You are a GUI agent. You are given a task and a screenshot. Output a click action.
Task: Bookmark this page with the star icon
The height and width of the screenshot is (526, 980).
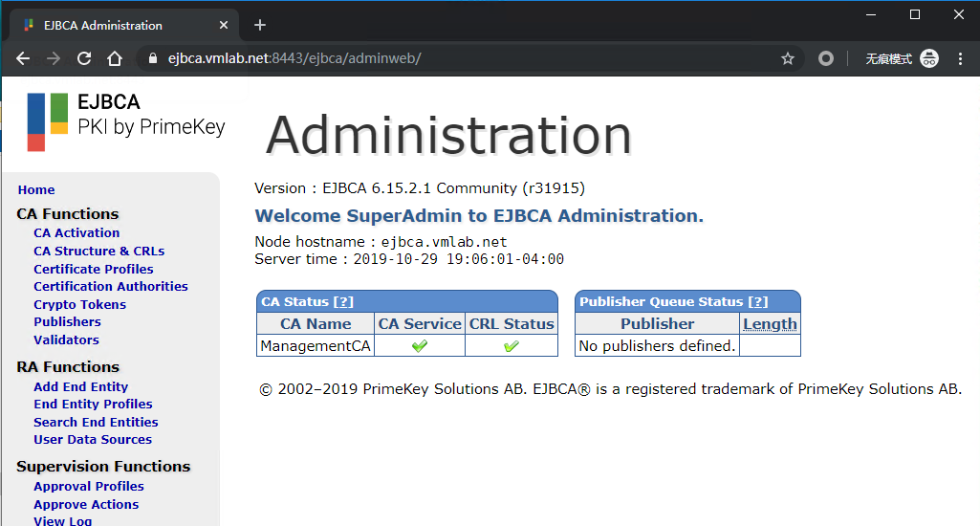tap(788, 58)
